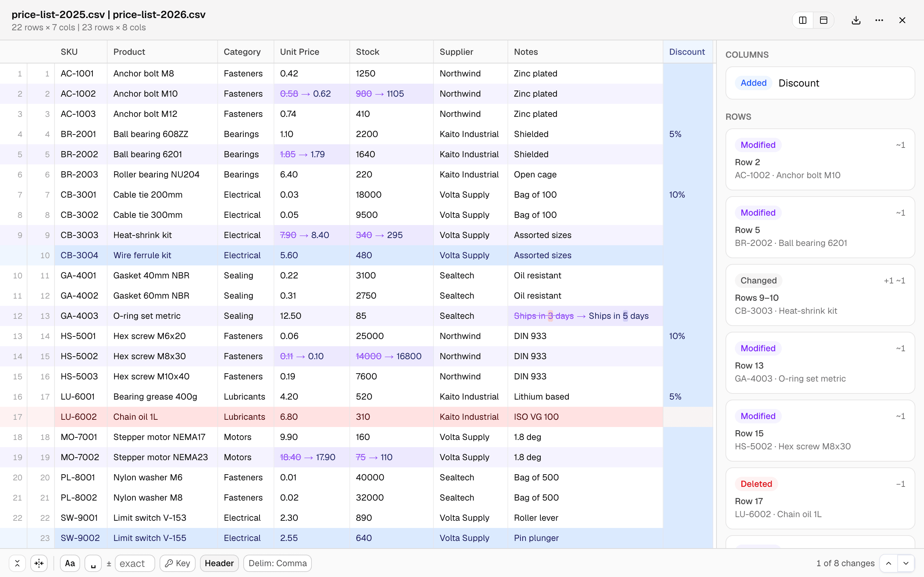Click the exact tolerance field
Screen dimensions: 924x577
pyautogui.click(x=135, y=563)
